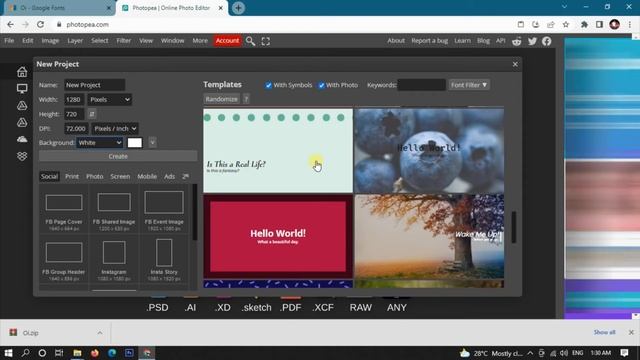Click the This Device monitor icon
The image size is (640, 360).
(x=22, y=89)
